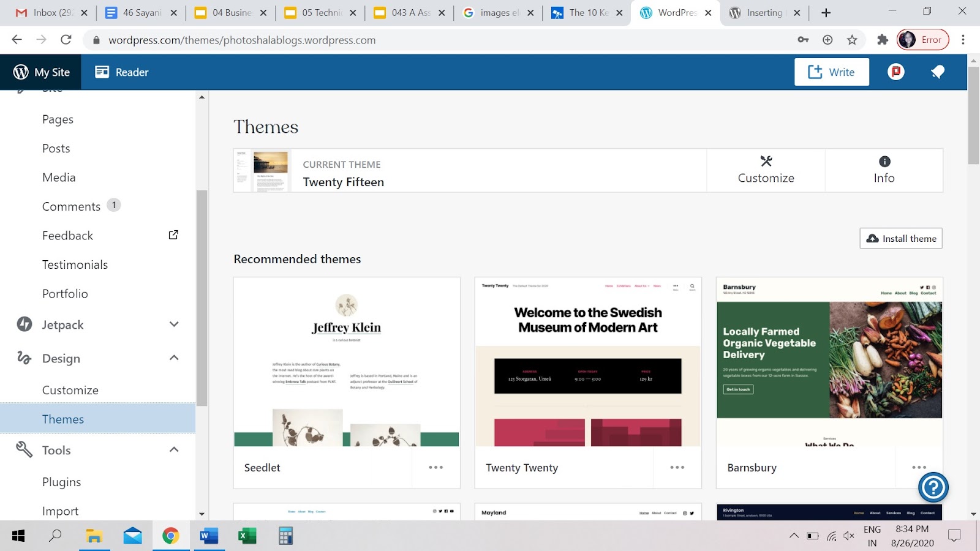Reload the page with refresh icon
This screenshot has width=980, height=551.
coord(66,40)
